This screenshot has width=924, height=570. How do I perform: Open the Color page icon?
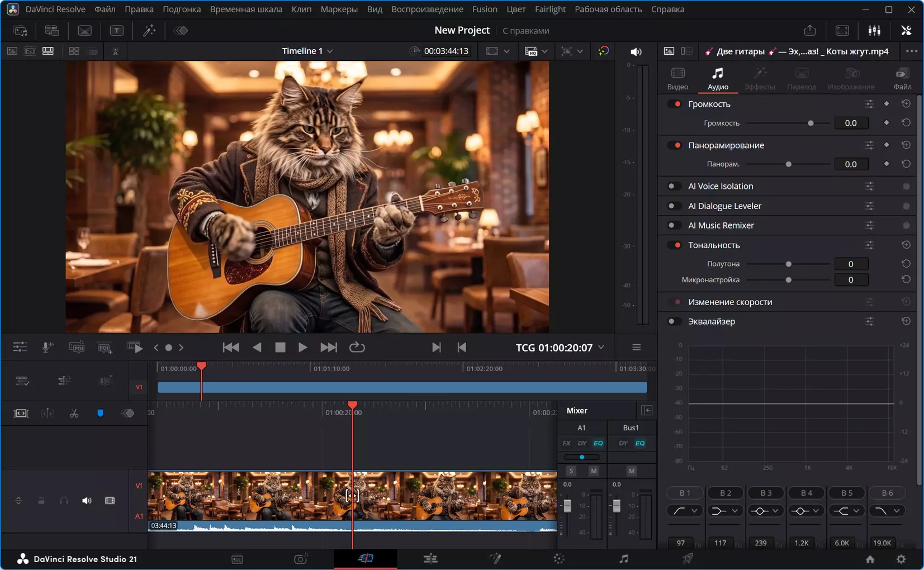tap(559, 559)
